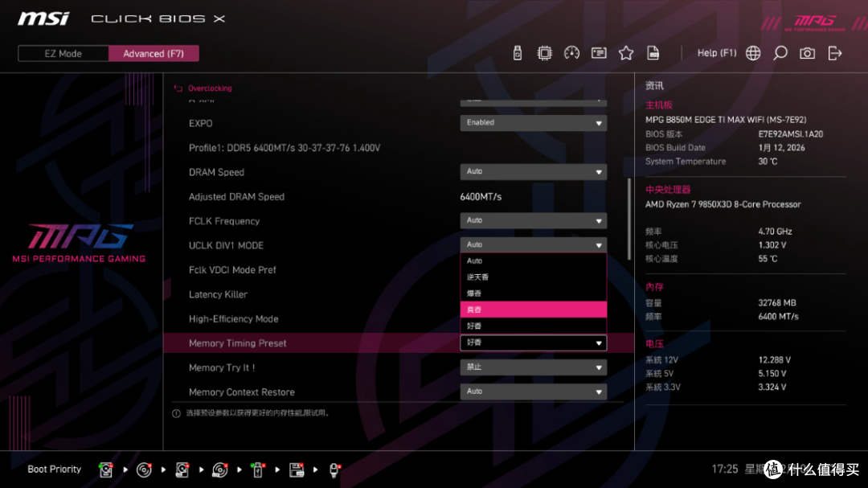
Task: Click the back arrow beside Overclocking
Action: [178, 88]
